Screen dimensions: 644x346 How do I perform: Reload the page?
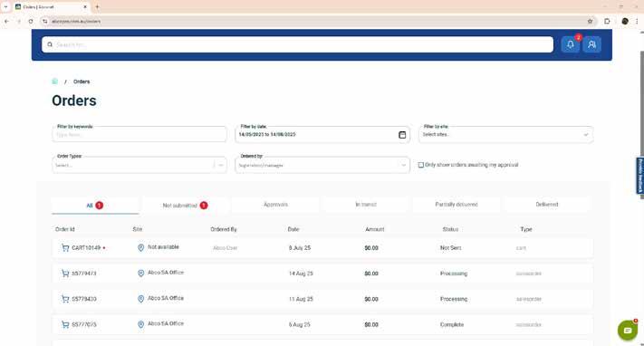[31, 21]
